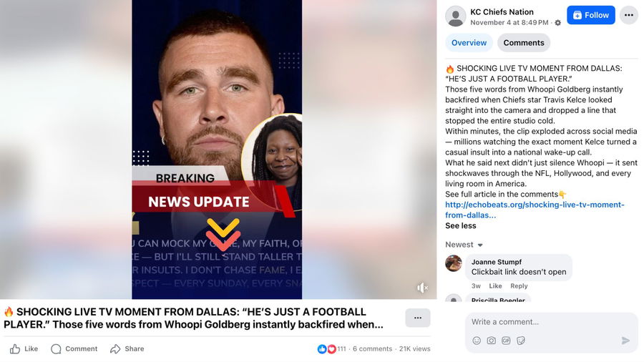
Task: Expand the Newest comment sorting dropdown
Action: coord(464,245)
